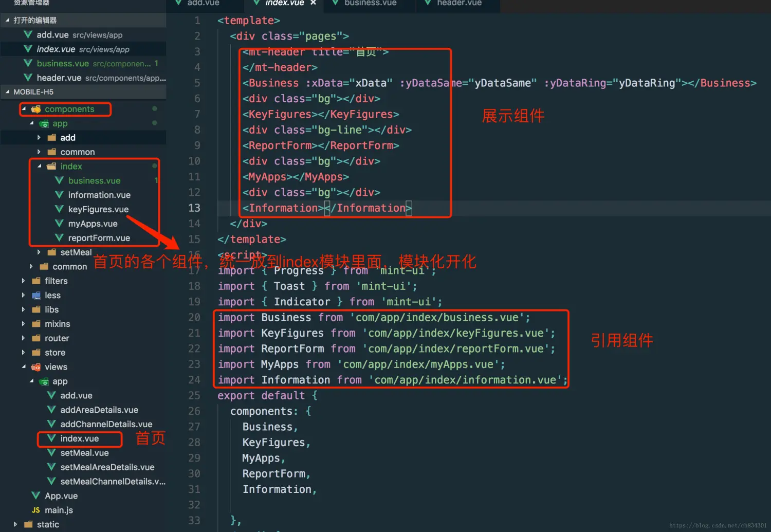Image resolution: width=771 pixels, height=532 pixels.
Task: Click the <MyApps></MyApps> code line
Action: pos(296,177)
